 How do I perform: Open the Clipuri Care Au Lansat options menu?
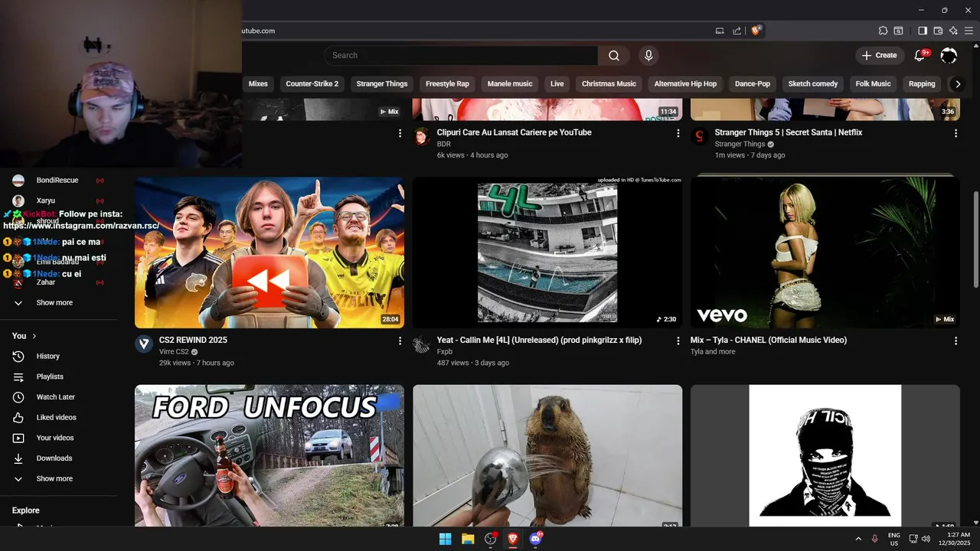point(678,133)
